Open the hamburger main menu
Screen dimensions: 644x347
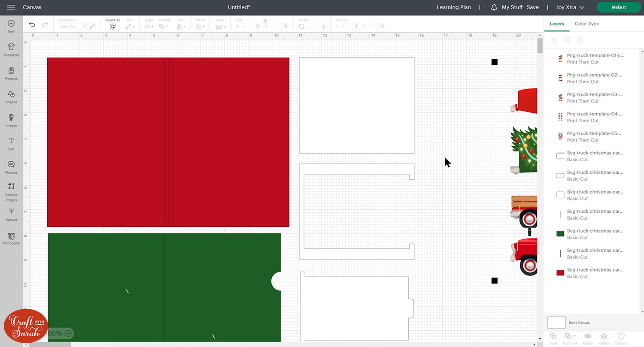[11, 7]
